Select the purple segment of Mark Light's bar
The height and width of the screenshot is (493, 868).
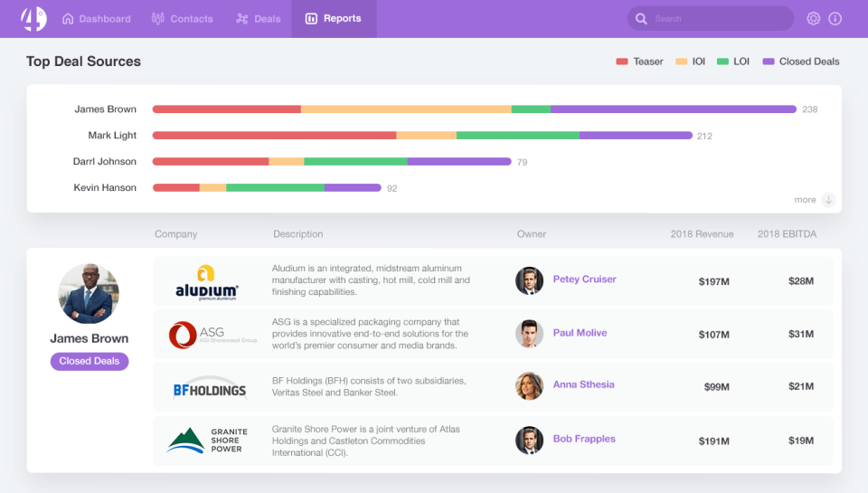pos(636,135)
